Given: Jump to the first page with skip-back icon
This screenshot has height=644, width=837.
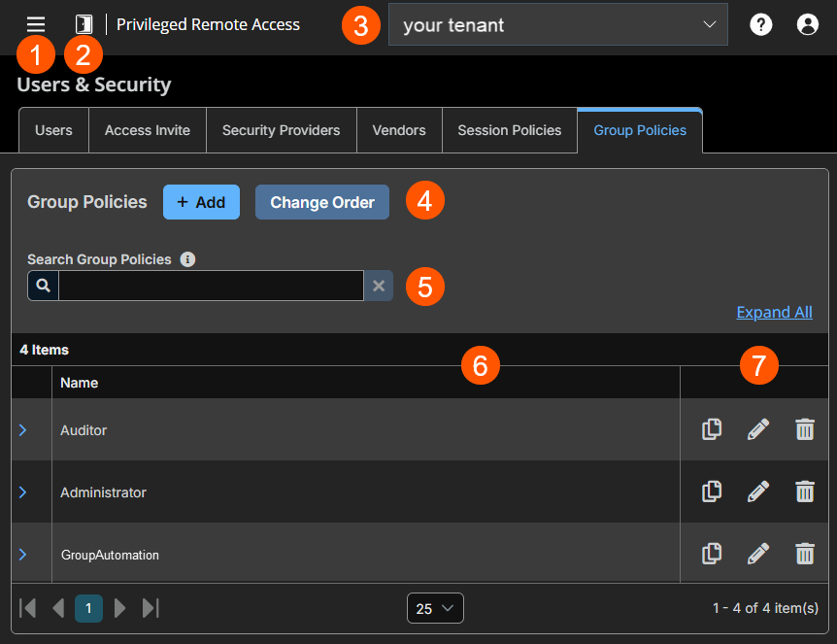Looking at the screenshot, I should pos(27,608).
